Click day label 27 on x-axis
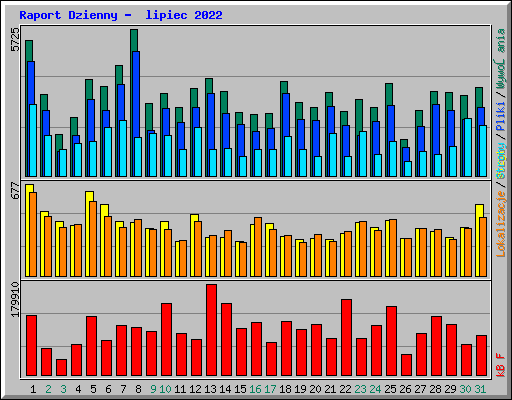This screenshot has height=400, width=512. point(420,389)
